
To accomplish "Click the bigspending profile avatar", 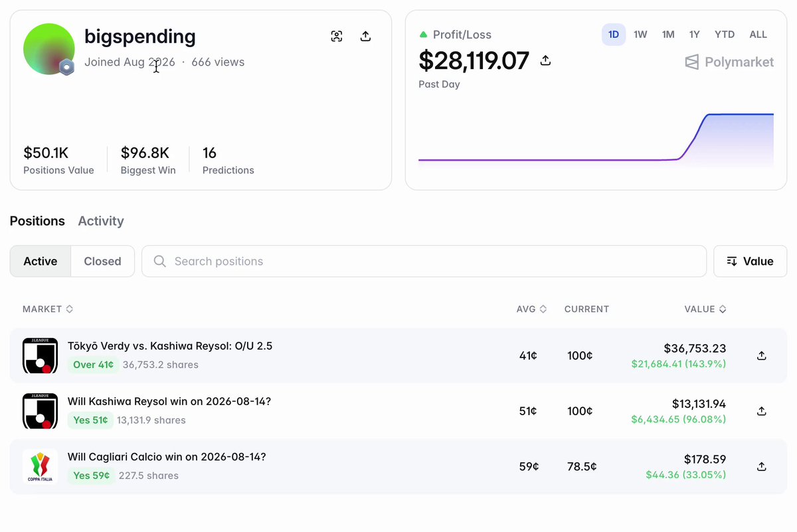I will click(x=48, y=48).
